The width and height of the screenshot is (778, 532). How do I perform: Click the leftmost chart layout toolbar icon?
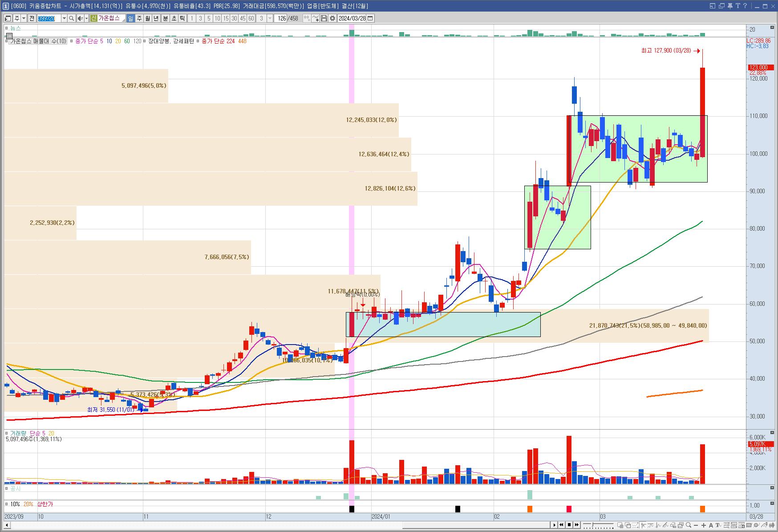click(8, 18)
